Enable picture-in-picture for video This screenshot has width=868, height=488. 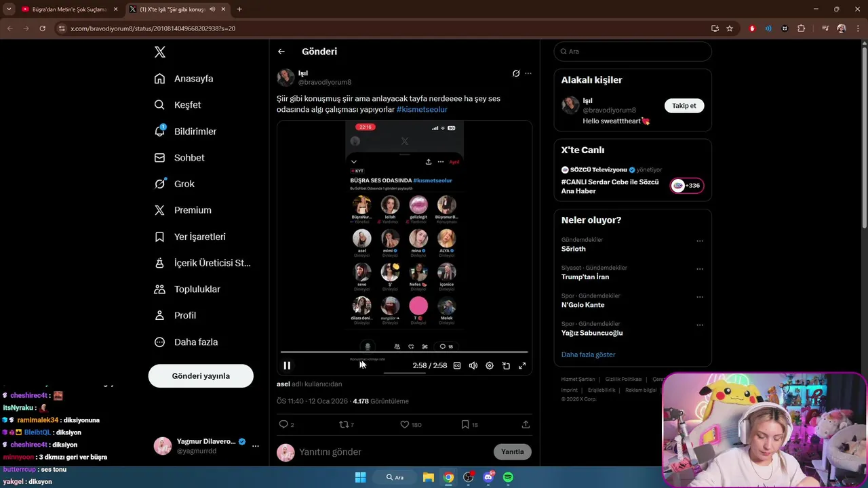pyautogui.click(x=506, y=365)
